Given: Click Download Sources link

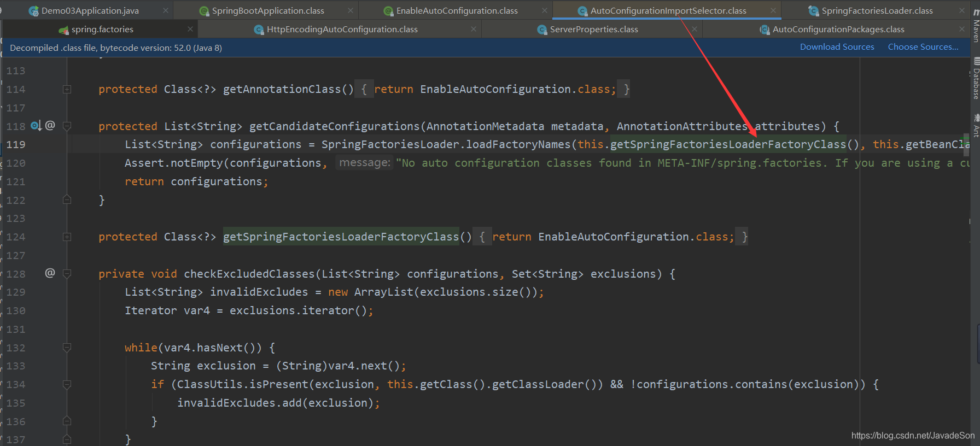Looking at the screenshot, I should 837,47.
